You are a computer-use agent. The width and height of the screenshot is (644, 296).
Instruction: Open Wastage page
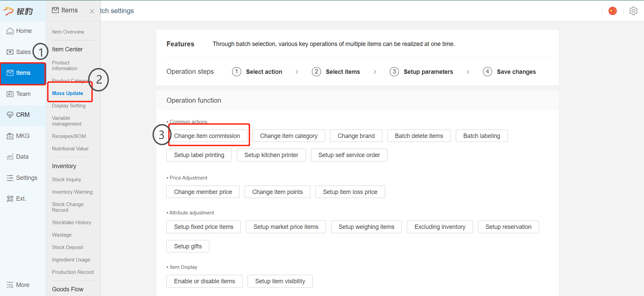pos(62,235)
